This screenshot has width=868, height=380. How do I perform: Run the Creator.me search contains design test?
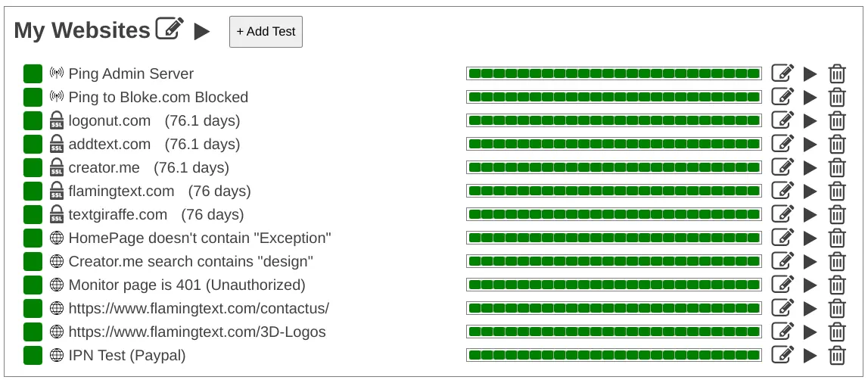click(x=810, y=261)
